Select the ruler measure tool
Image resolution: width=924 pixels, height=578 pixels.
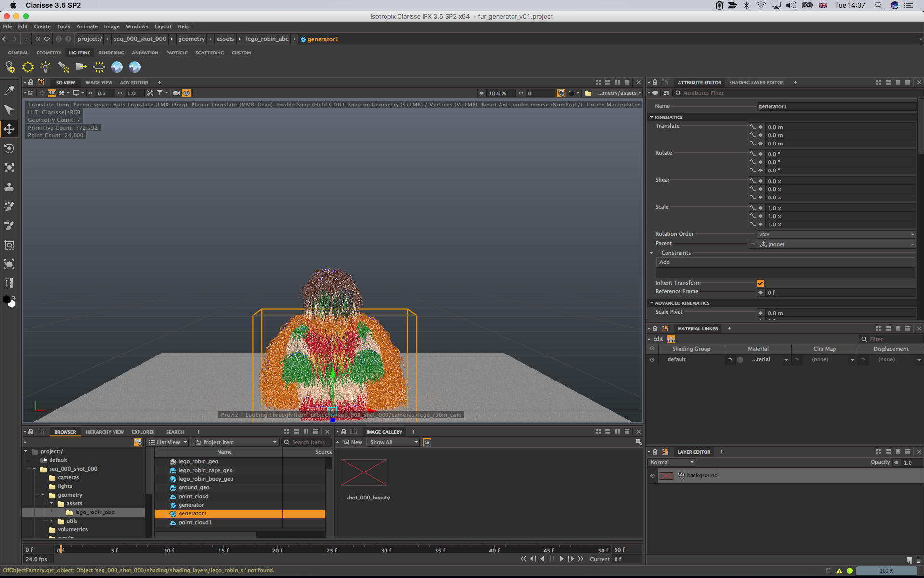(9, 283)
